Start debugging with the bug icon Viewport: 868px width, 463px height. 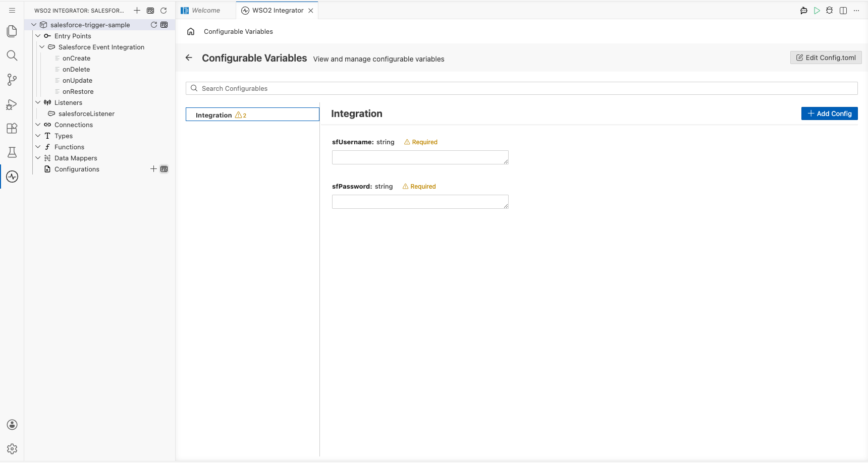(x=830, y=10)
